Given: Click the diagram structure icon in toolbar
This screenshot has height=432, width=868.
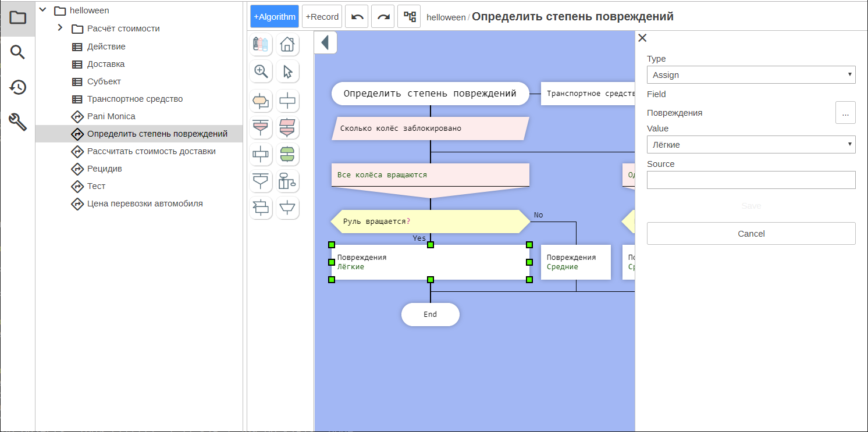Looking at the screenshot, I should pyautogui.click(x=409, y=17).
